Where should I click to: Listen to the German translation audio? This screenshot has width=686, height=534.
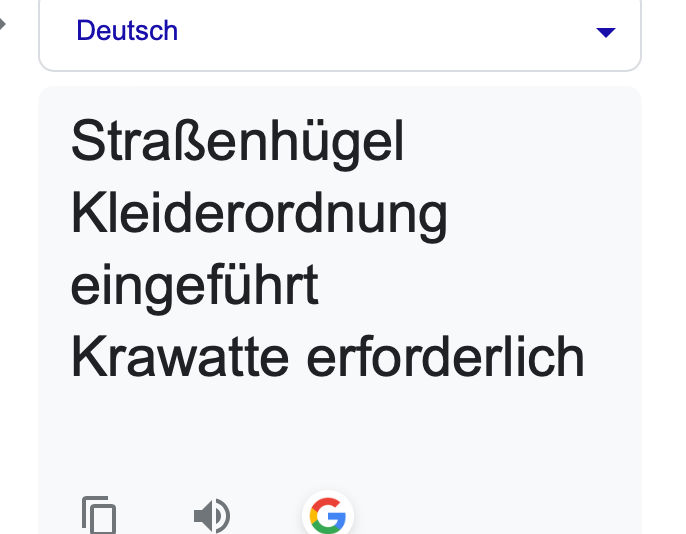[x=211, y=516]
